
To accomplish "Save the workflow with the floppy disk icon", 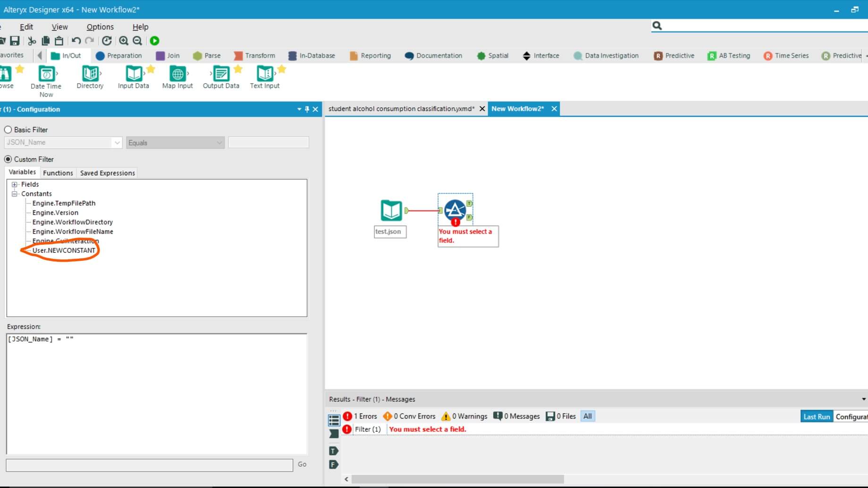I will [15, 41].
